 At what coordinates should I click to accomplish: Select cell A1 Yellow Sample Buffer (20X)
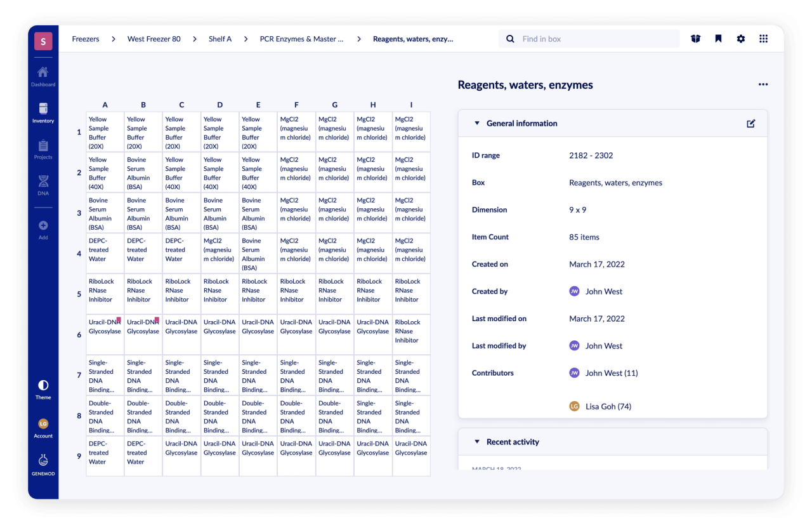(x=105, y=132)
